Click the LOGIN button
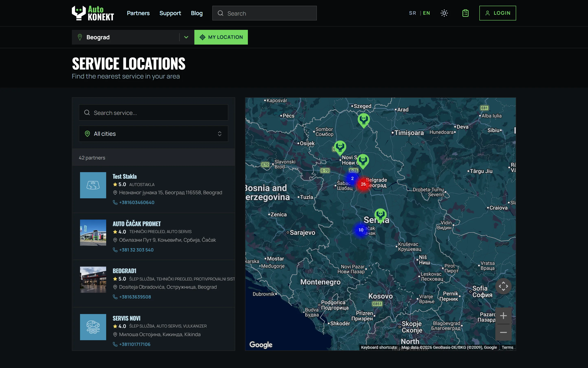 [497, 13]
